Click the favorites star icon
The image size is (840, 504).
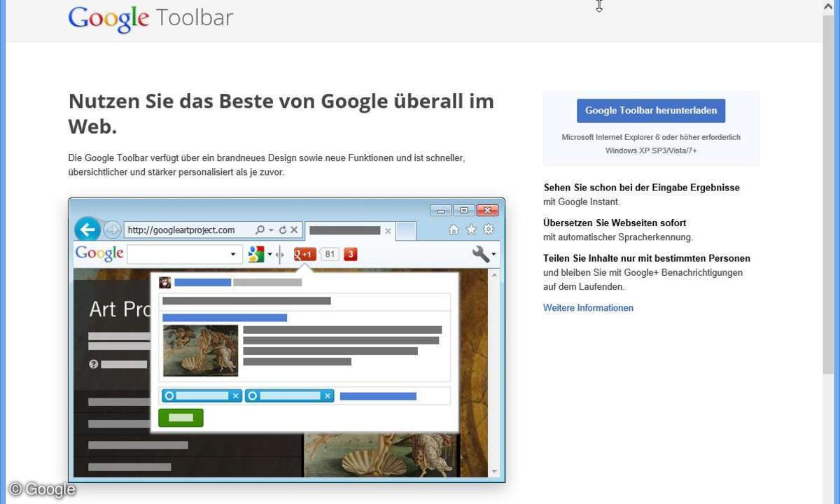(471, 230)
